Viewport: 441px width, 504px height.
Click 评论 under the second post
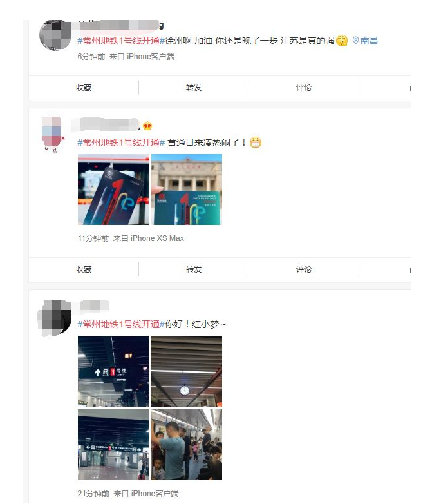304,269
